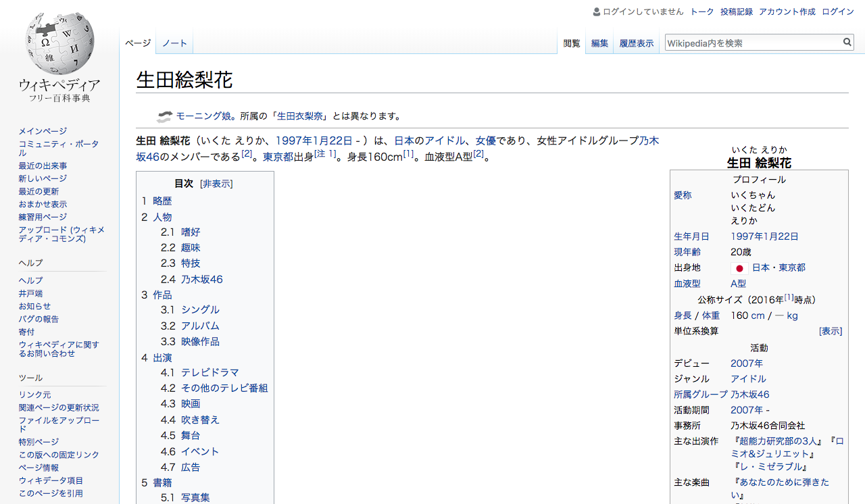Image resolution: width=865 pixels, height=504 pixels.
Task: Click リンク元 in tools section
Action: coord(34,395)
